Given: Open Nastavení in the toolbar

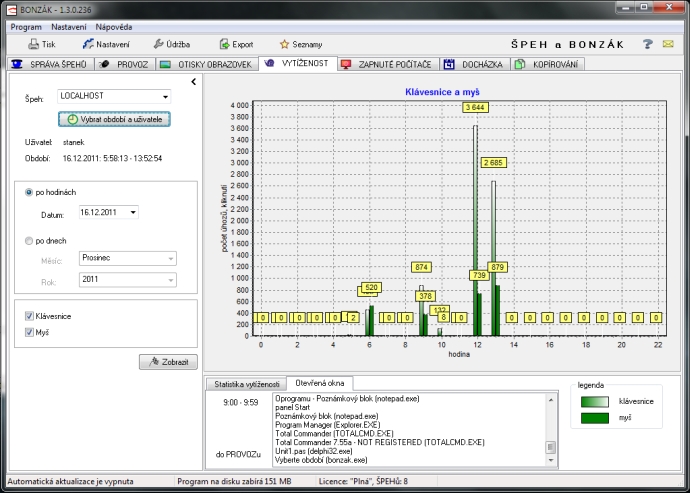Looking at the screenshot, I should click(106, 44).
